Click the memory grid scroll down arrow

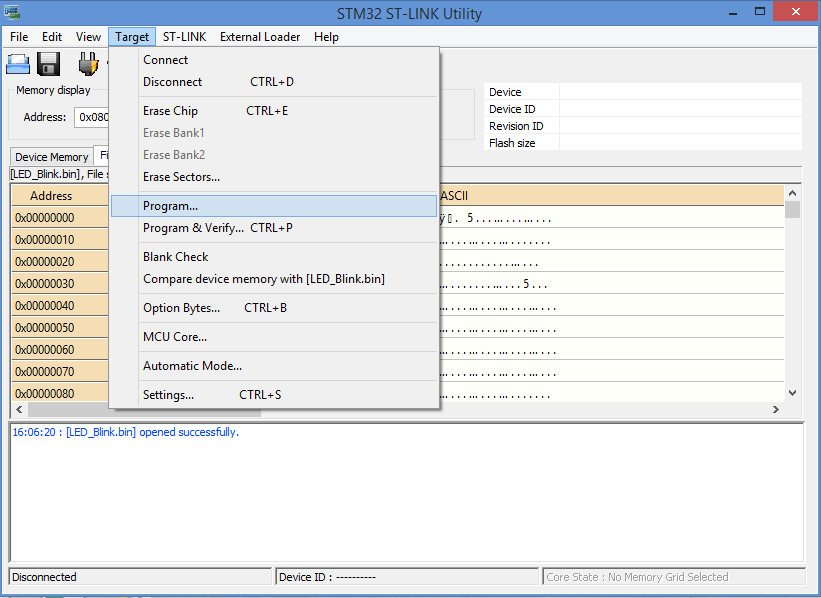click(x=792, y=393)
